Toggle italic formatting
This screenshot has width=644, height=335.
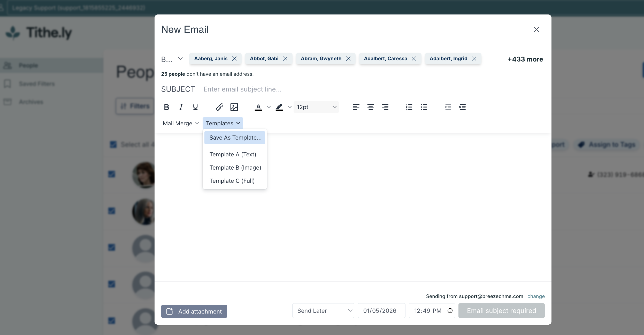click(x=181, y=107)
